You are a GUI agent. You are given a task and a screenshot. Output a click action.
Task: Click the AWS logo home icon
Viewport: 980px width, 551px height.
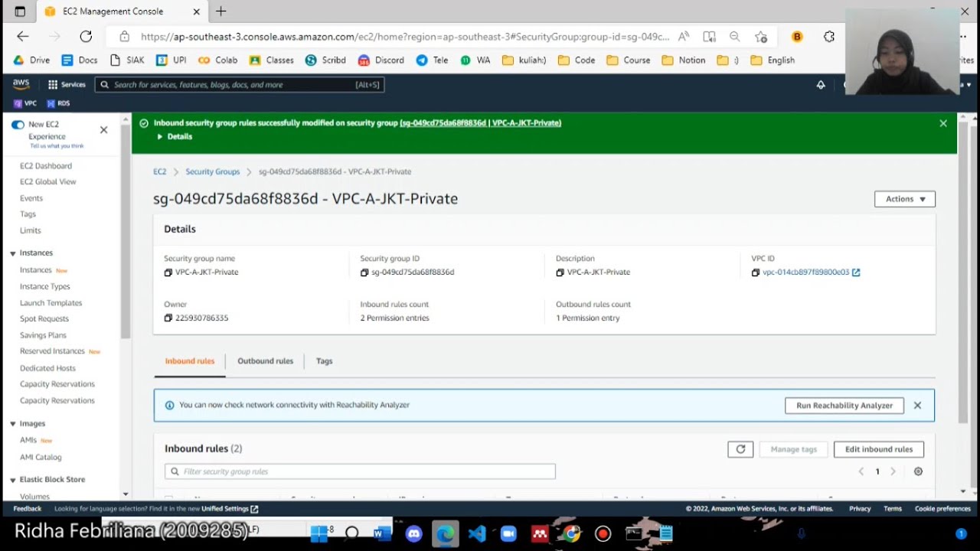[x=21, y=84]
